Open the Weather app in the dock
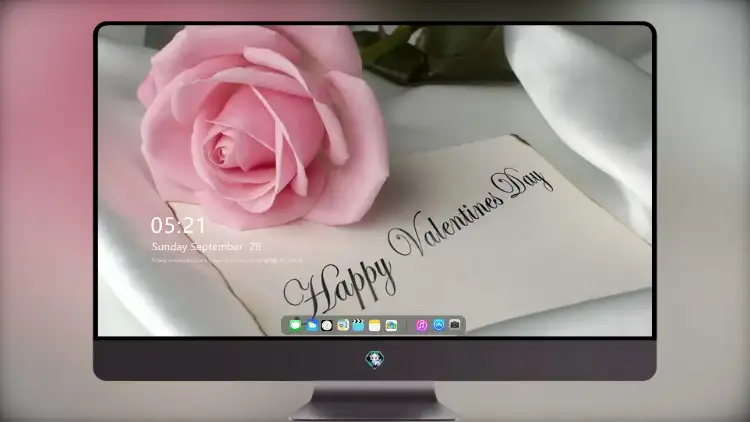The height and width of the screenshot is (422, 750). [x=311, y=325]
